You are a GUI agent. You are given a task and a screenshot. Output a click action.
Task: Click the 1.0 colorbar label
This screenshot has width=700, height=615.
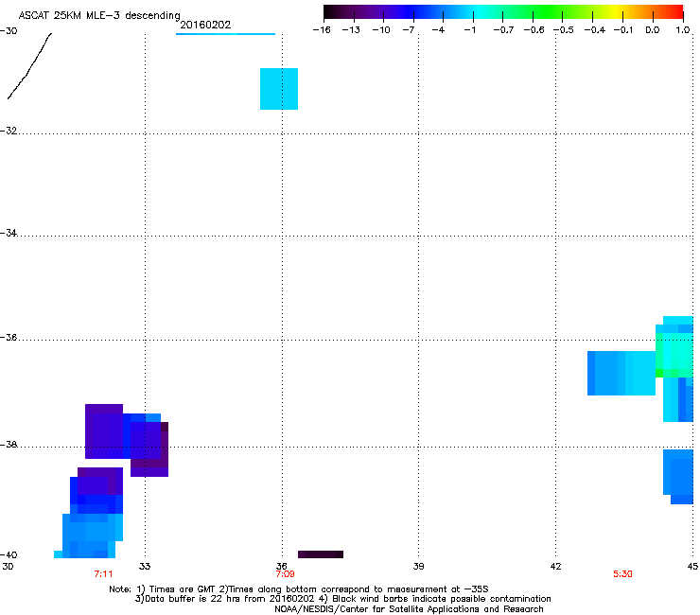coord(683,30)
